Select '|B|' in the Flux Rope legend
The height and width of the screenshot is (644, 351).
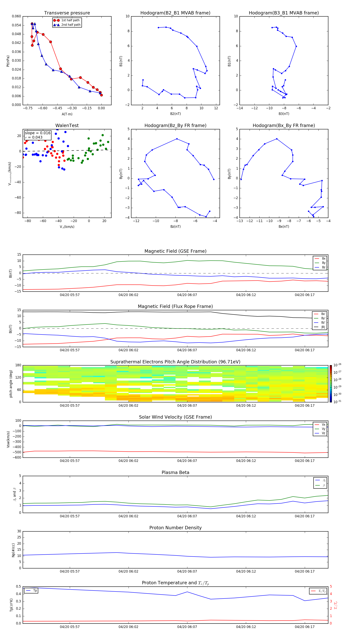[x=320, y=327]
